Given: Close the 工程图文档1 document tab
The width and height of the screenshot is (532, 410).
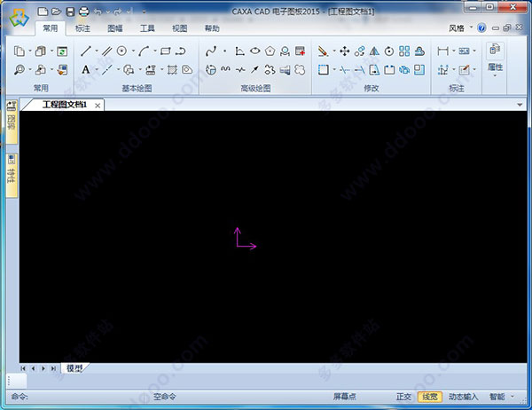Looking at the screenshot, I should (x=98, y=106).
